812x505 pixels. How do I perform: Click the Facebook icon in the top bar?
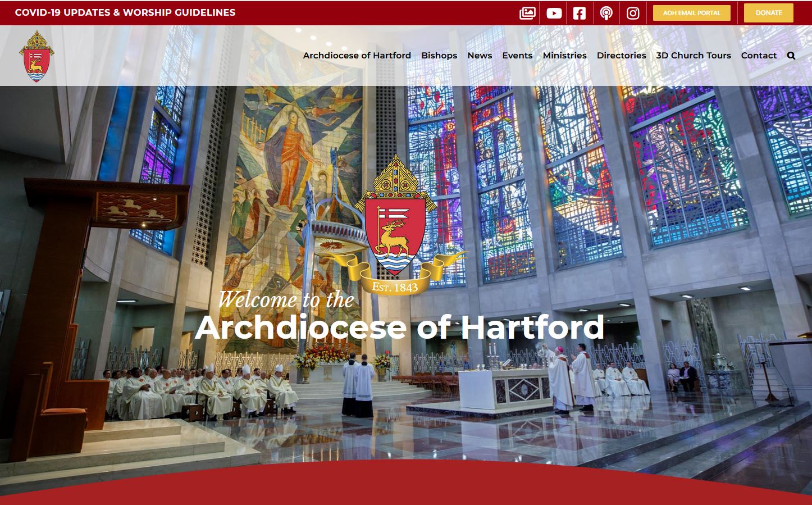(x=579, y=12)
